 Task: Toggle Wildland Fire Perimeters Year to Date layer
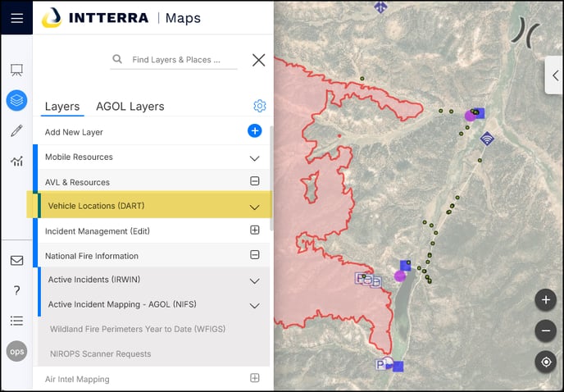[138, 329]
